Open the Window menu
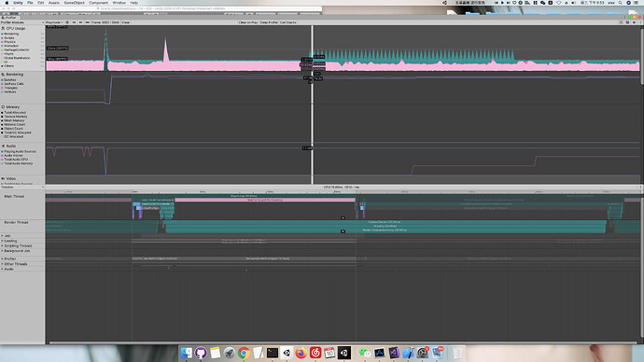 pyautogui.click(x=119, y=3)
